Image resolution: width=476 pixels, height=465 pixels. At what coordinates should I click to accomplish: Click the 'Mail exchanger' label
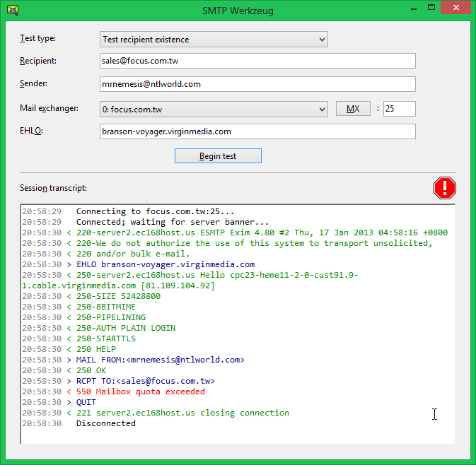49,108
